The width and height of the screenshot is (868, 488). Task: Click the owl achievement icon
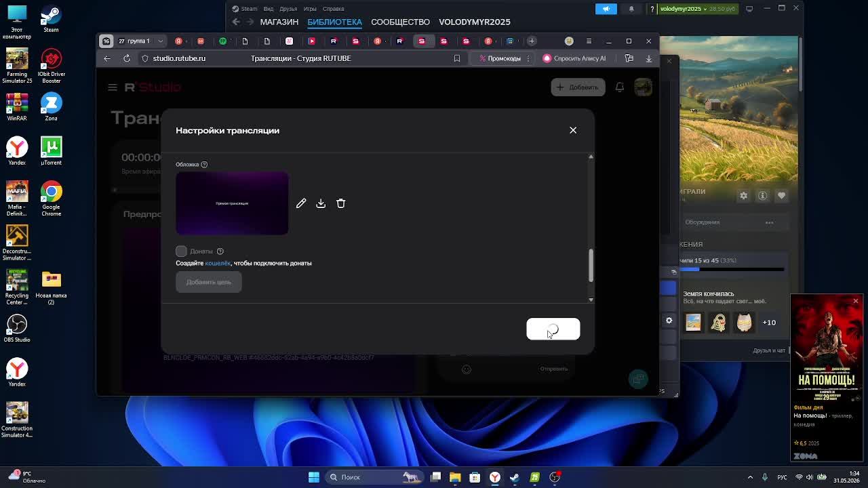[x=744, y=323]
